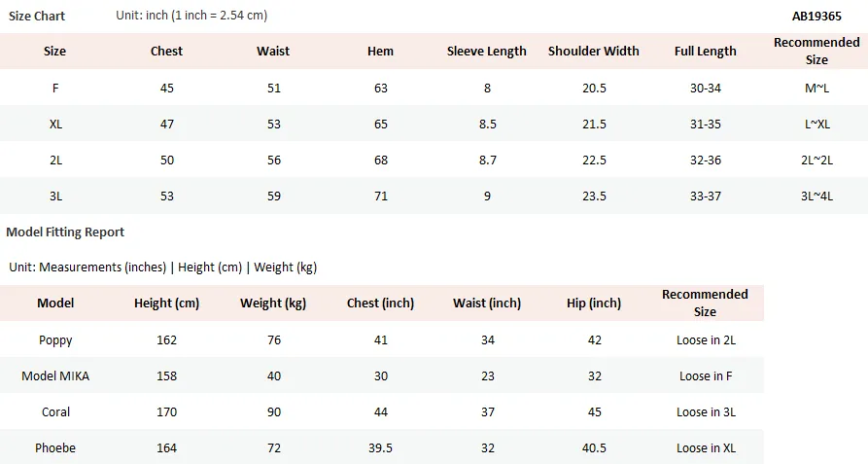868x464 pixels.
Task: Select the Model MIKA row name
Action: tap(55, 375)
